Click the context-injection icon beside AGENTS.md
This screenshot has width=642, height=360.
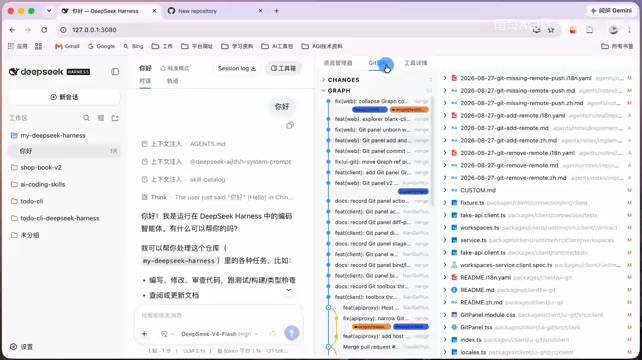[144, 144]
